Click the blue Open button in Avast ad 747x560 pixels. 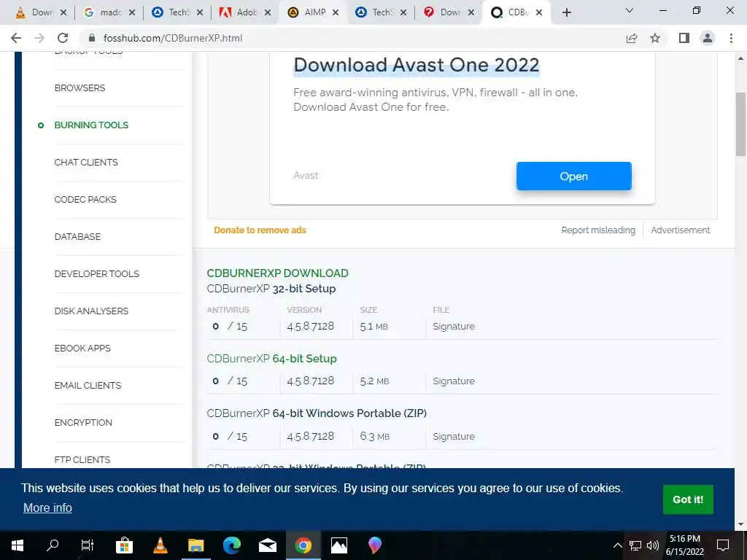[x=573, y=176]
